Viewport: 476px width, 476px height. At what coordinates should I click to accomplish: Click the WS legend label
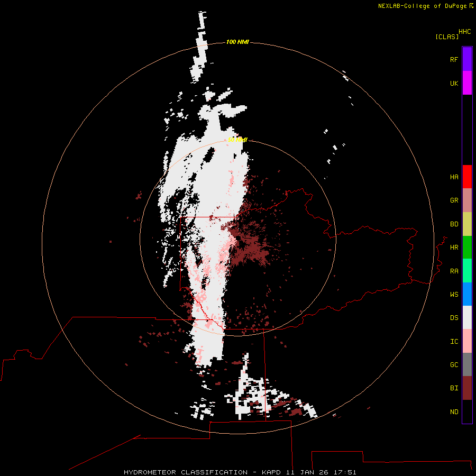coord(454,295)
